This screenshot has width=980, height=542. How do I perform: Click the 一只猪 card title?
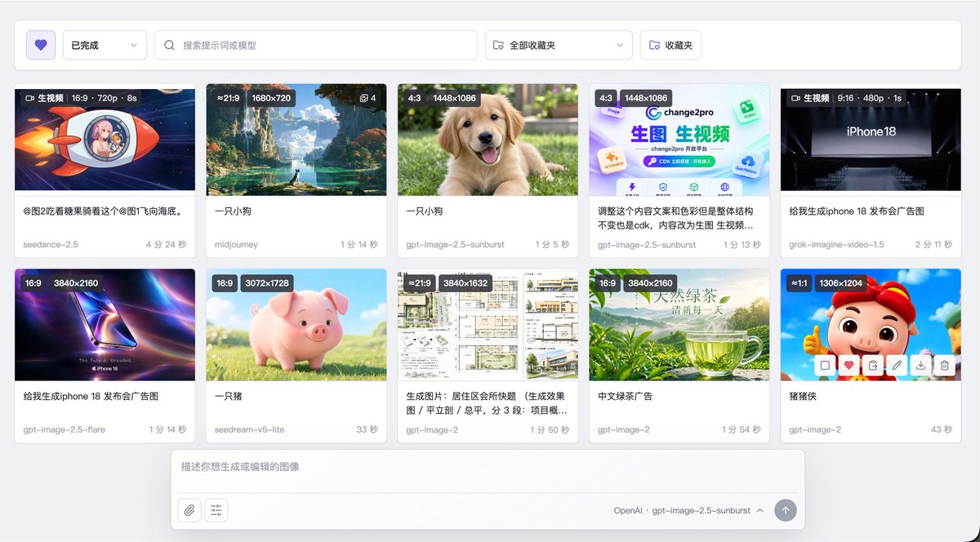tap(228, 396)
